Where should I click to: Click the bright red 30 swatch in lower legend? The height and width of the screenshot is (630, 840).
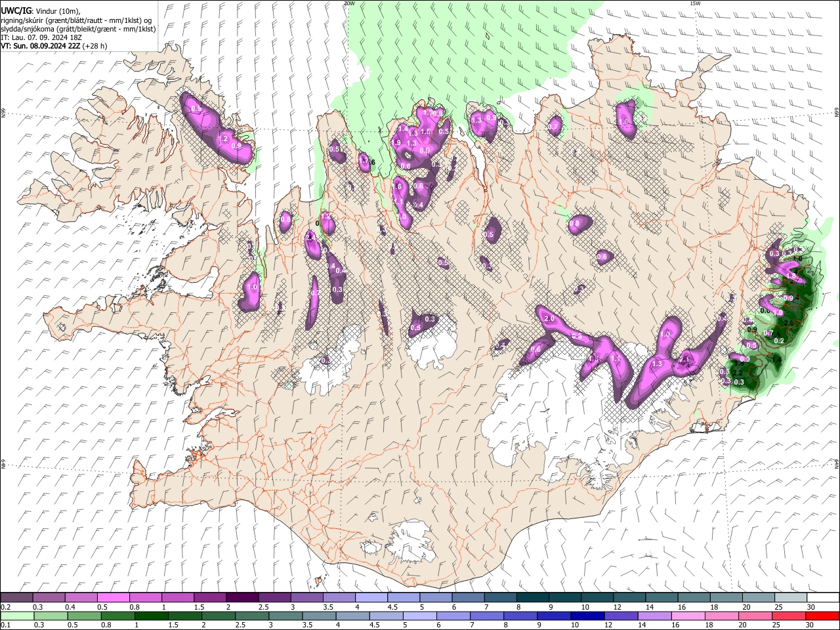(823, 616)
